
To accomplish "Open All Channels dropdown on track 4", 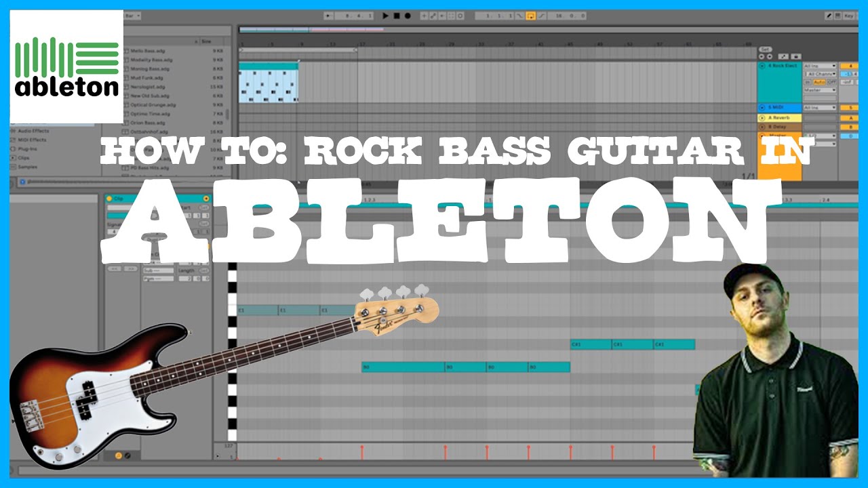I will point(820,74).
